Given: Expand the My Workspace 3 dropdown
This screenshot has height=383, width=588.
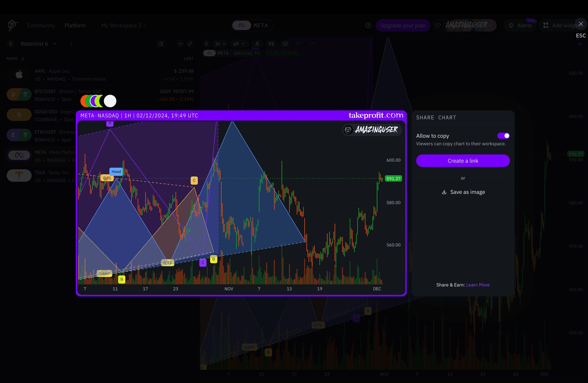Looking at the screenshot, I should point(124,25).
